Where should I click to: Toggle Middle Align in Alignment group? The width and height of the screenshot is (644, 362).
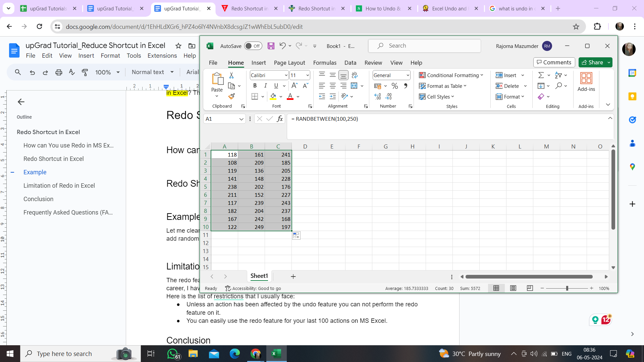pyautogui.click(x=333, y=75)
